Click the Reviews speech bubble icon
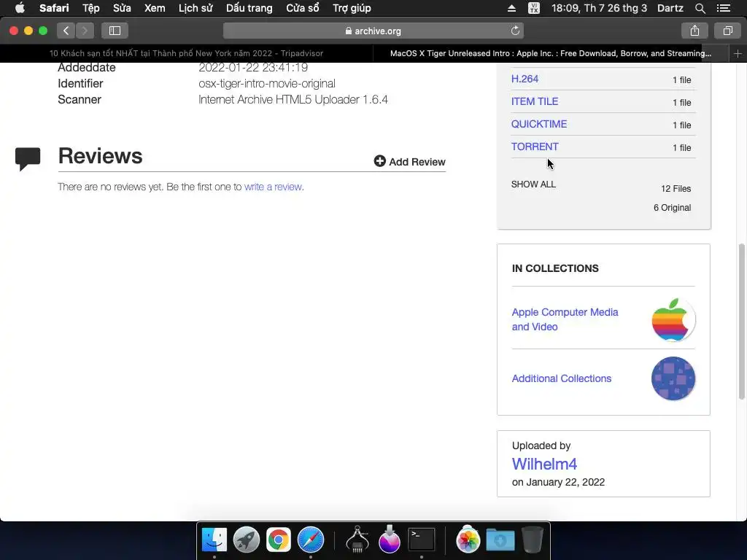The width and height of the screenshot is (747, 560). [28, 158]
